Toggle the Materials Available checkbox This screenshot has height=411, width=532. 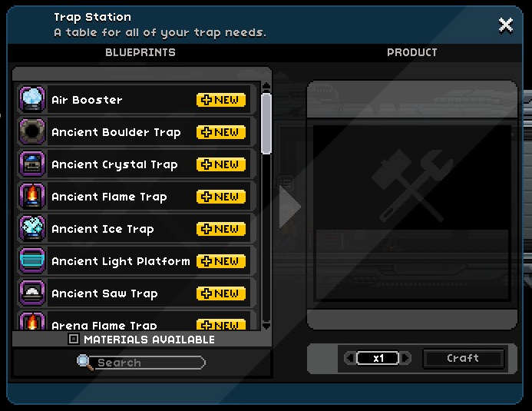coord(73,339)
